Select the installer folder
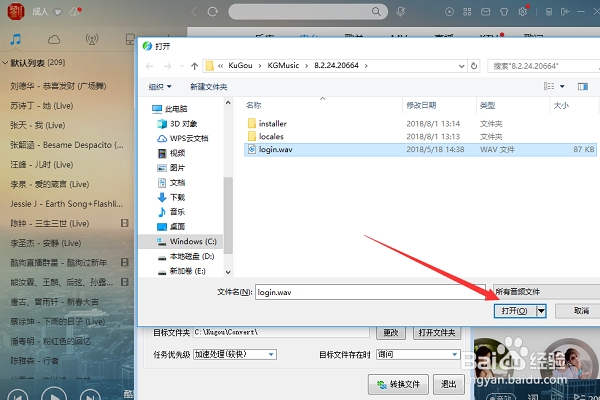Viewport: 600px width, 400px height. 272,124
